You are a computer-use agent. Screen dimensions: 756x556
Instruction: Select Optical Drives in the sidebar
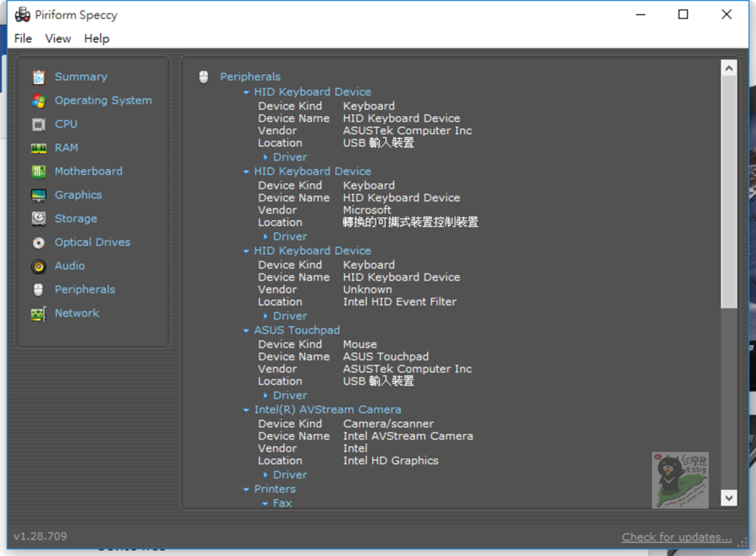point(92,242)
